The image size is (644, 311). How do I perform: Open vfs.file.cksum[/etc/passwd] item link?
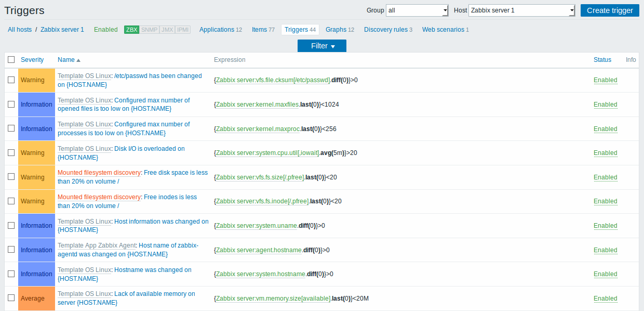point(273,80)
